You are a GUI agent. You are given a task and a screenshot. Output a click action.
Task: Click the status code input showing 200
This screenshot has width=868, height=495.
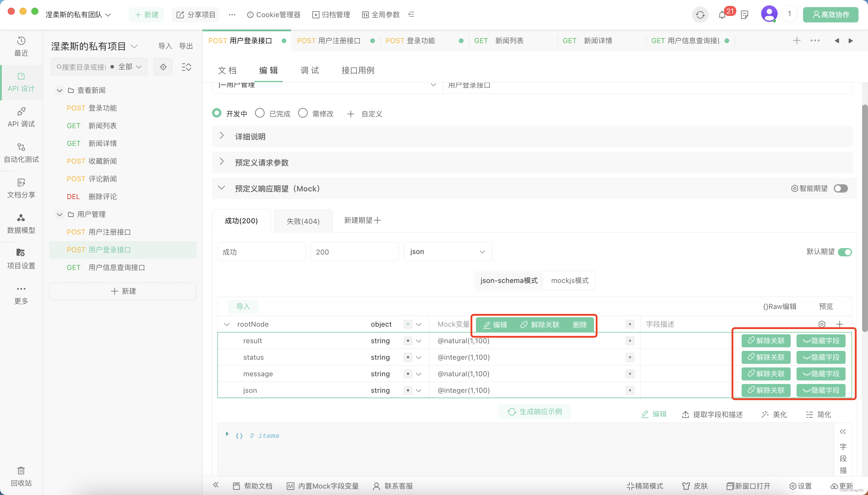(355, 252)
